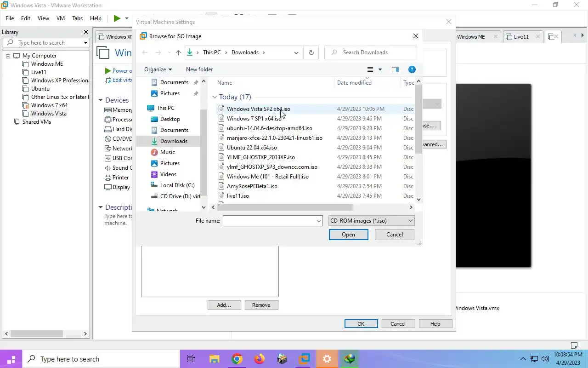
Task: Open the VM menu in VMware Workstation
Action: pos(61,18)
